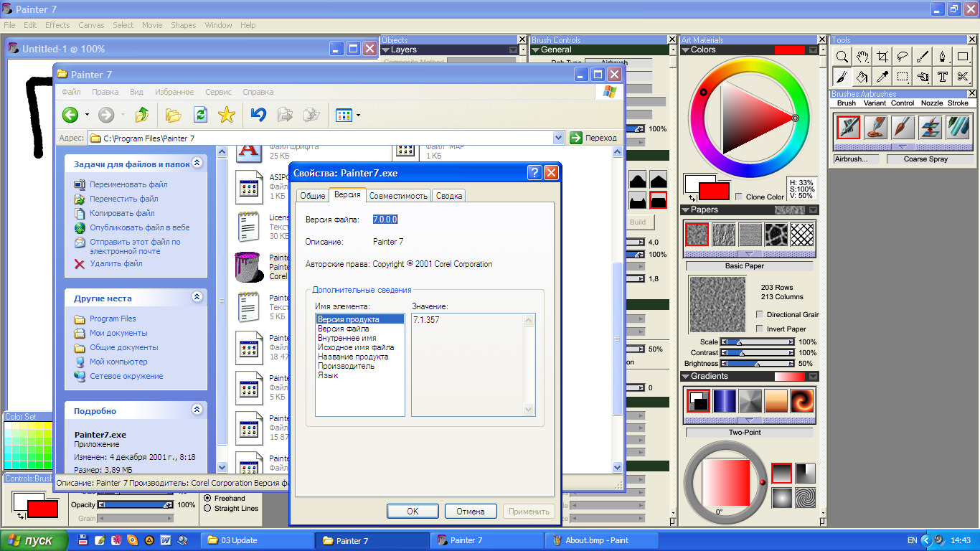Screen dimensions: 980x551
Task: Select the Text tool
Action: (943, 77)
